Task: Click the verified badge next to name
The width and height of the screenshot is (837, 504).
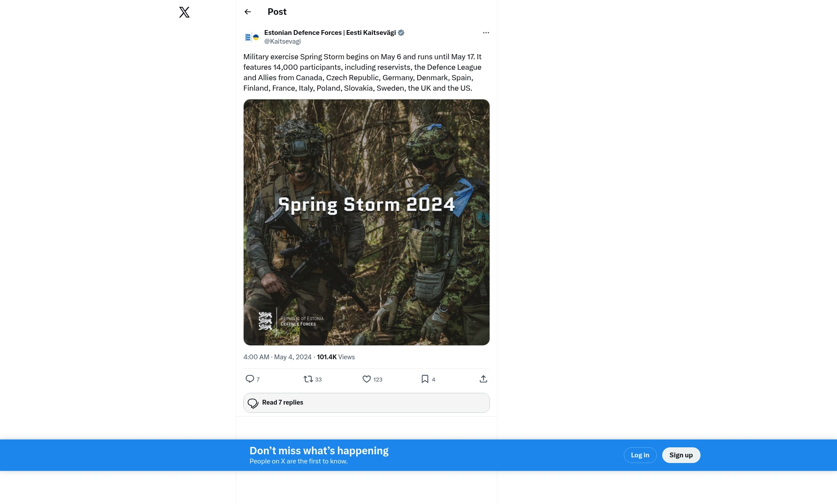Action: (x=401, y=33)
